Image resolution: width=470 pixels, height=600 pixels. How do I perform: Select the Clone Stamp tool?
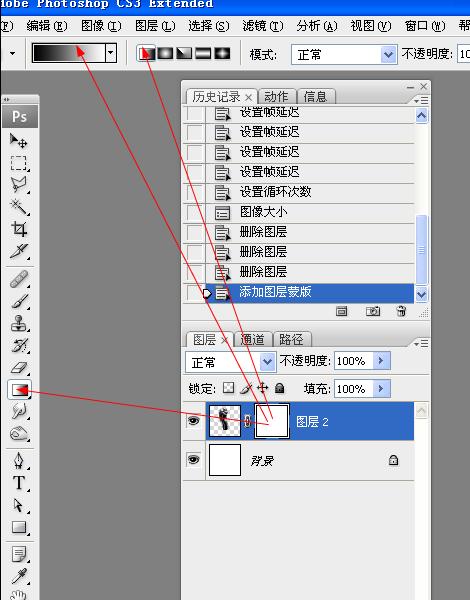tap(18, 323)
